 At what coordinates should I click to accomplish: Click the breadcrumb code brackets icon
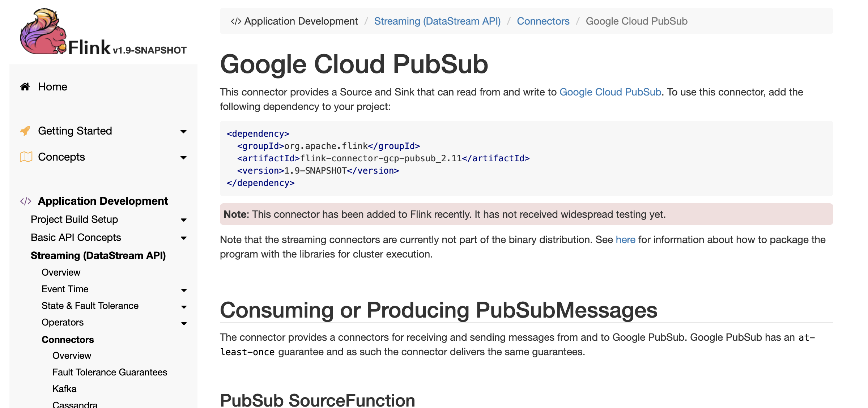pos(236,21)
